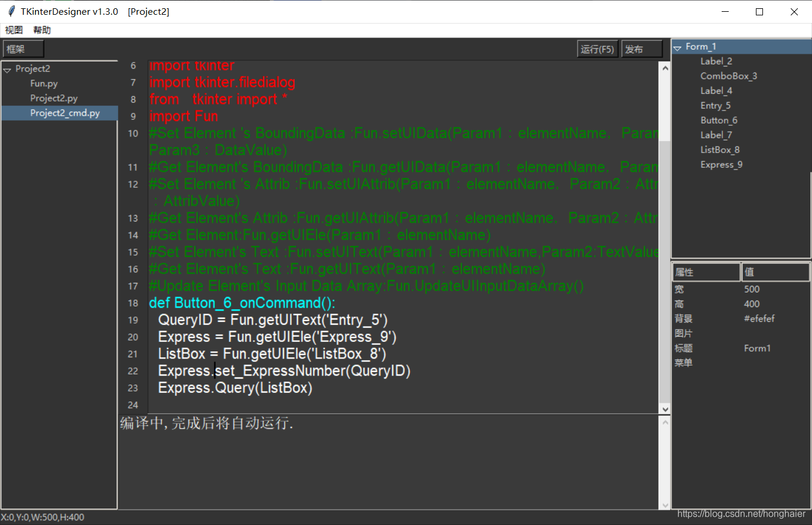The width and height of the screenshot is (812, 525).
Task: Click output panel scroll-up arrow
Action: [x=665, y=422]
